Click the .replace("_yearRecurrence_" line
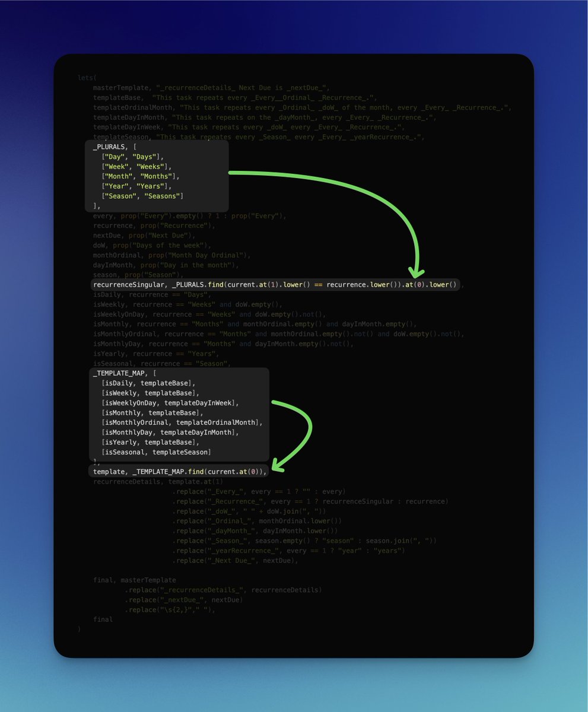 [288, 551]
